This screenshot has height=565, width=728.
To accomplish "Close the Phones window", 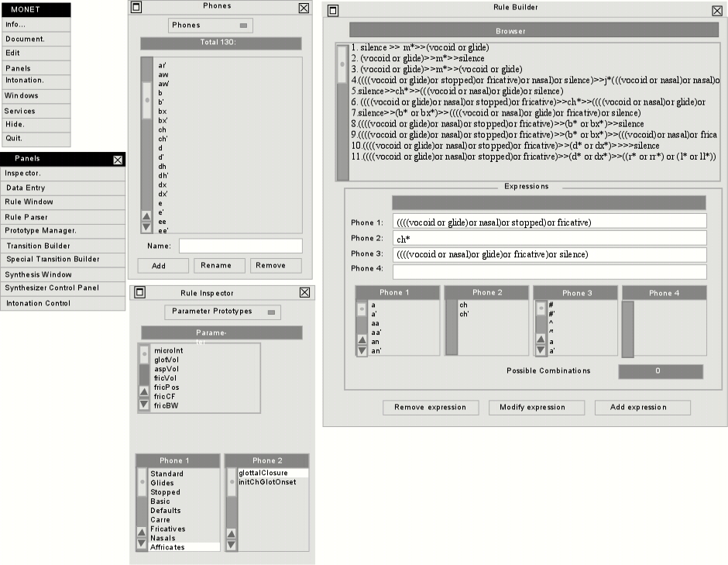I will click(x=304, y=8).
